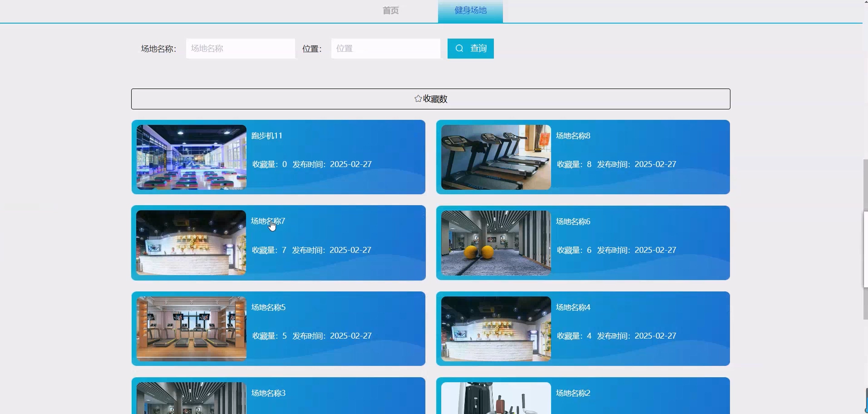This screenshot has height=414, width=868.
Task: Focus the 位置 input field
Action: coord(386,48)
